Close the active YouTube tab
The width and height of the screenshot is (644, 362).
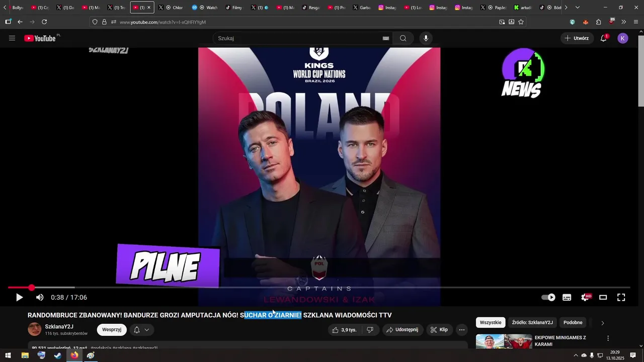pyautogui.click(x=148, y=8)
